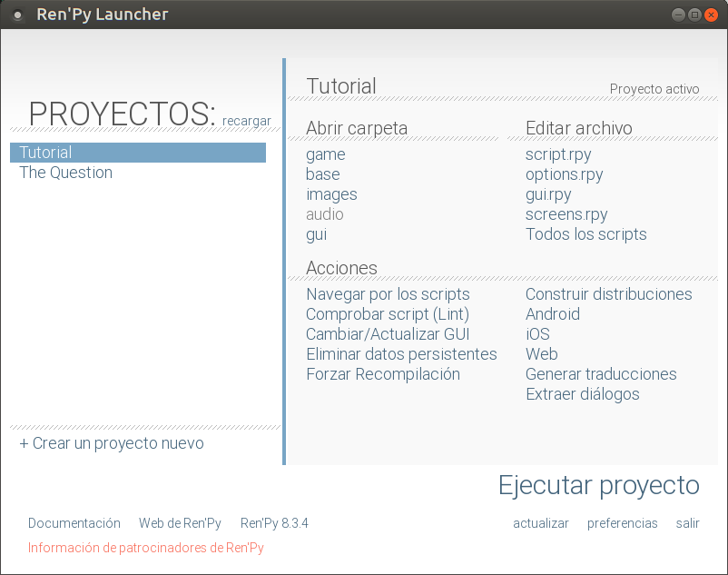Start Forzar Recompilación
Viewport: 728px width, 575px height.
coord(382,373)
